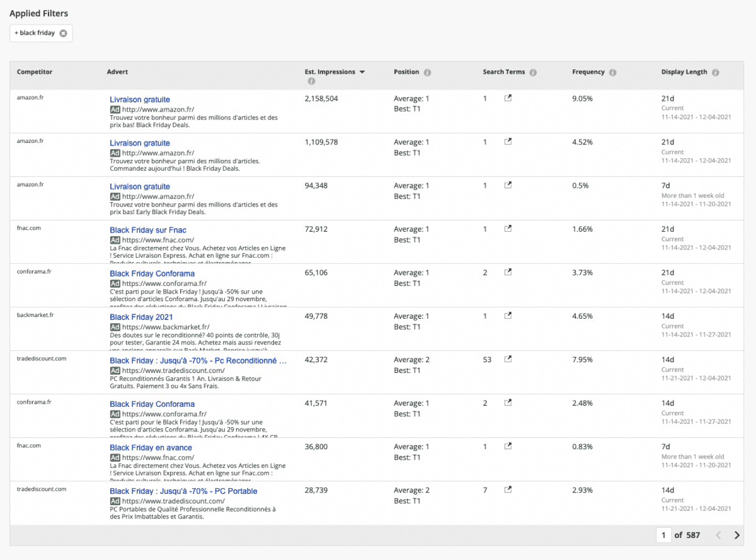This screenshot has width=756, height=560.
Task: Show info tooltip for Display Length column
Action: pos(716,72)
